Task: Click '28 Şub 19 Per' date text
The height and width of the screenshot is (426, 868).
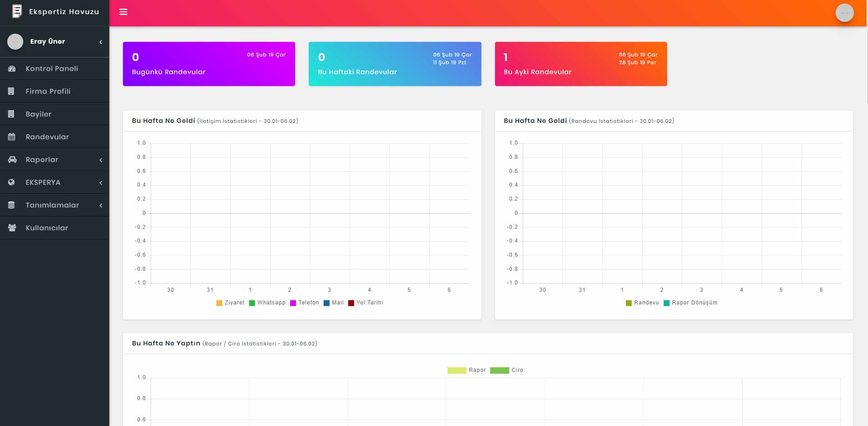Action: coord(638,63)
